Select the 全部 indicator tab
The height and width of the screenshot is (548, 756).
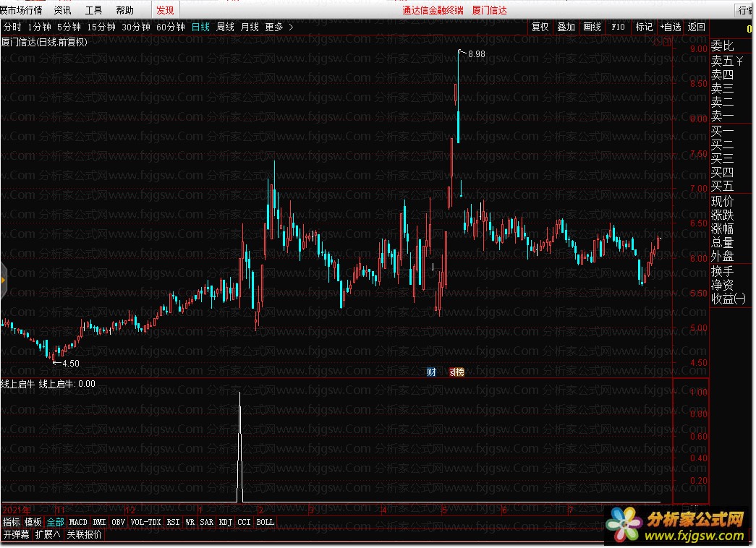pos(56,522)
